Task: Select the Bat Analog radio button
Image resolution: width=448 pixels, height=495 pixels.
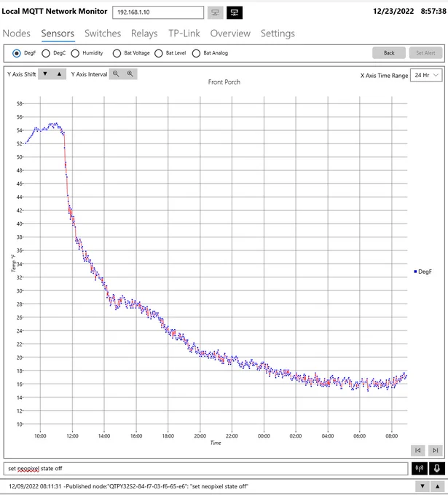Action: click(196, 53)
